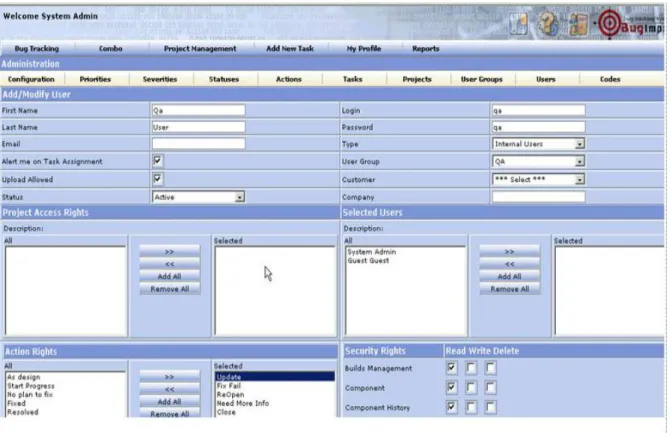The height and width of the screenshot is (433, 672).
Task: Click into the Last Name field
Action: pyautogui.click(x=198, y=127)
